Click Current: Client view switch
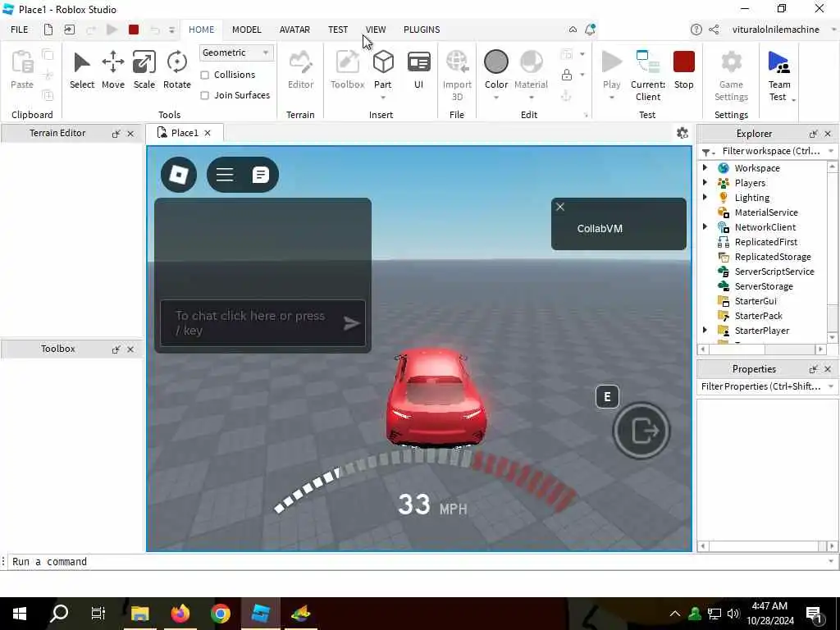The width and height of the screenshot is (840, 630). [648, 75]
